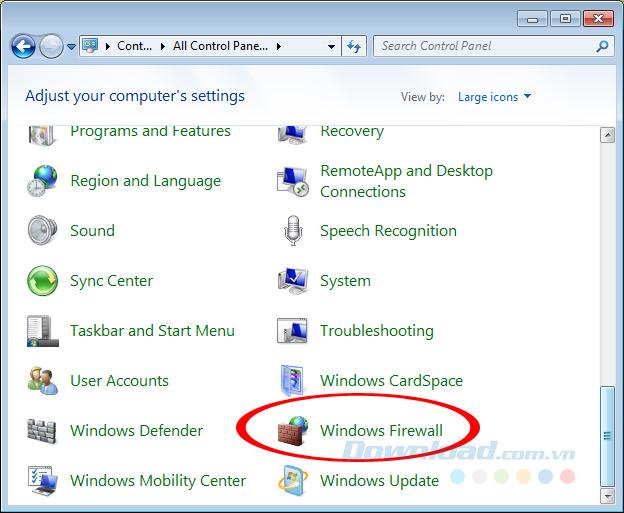
Task: Click the Windows Defender icon
Action: (43, 431)
